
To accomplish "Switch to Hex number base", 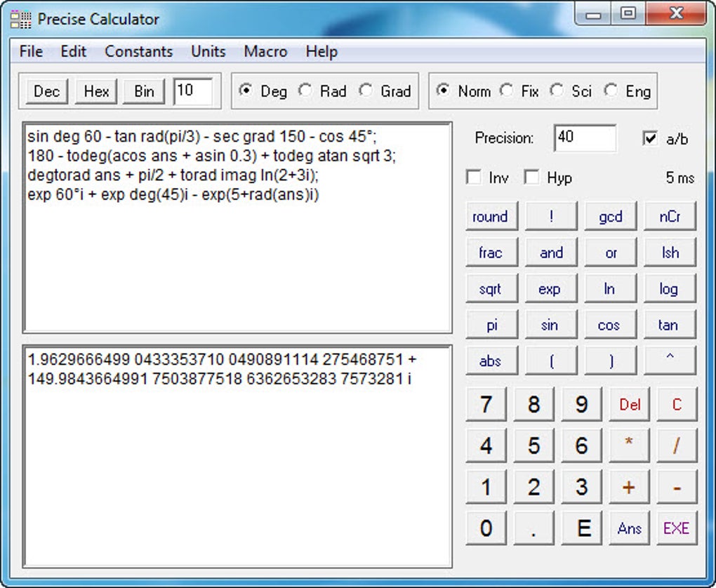I will [x=96, y=91].
